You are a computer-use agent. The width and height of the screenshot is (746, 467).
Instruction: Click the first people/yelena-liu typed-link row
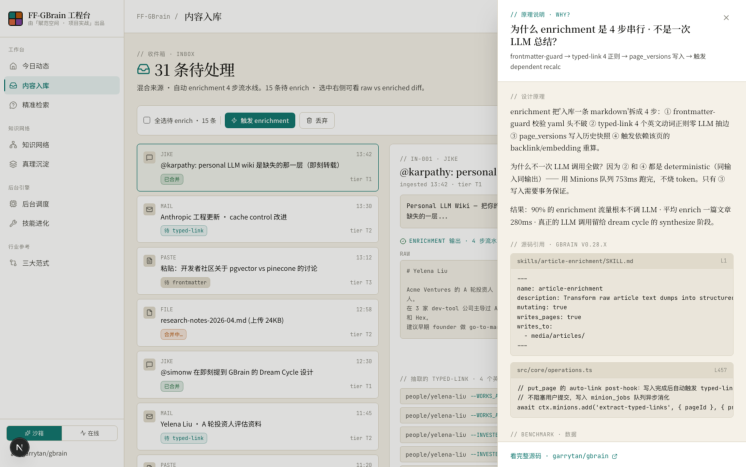tap(449, 396)
